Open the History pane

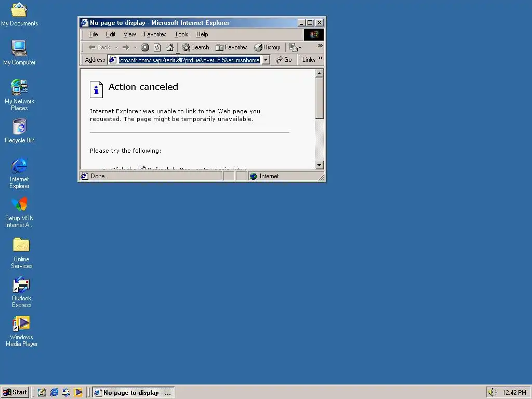[x=268, y=47]
